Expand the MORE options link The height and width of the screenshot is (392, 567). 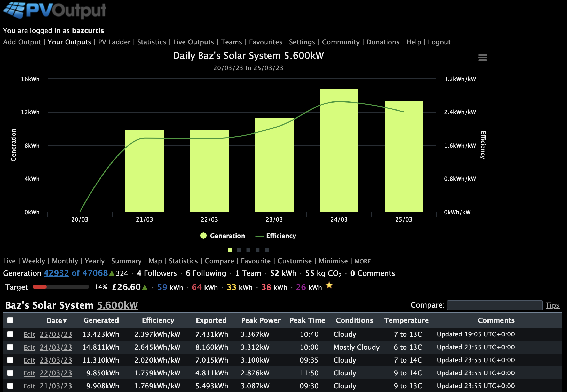point(363,261)
